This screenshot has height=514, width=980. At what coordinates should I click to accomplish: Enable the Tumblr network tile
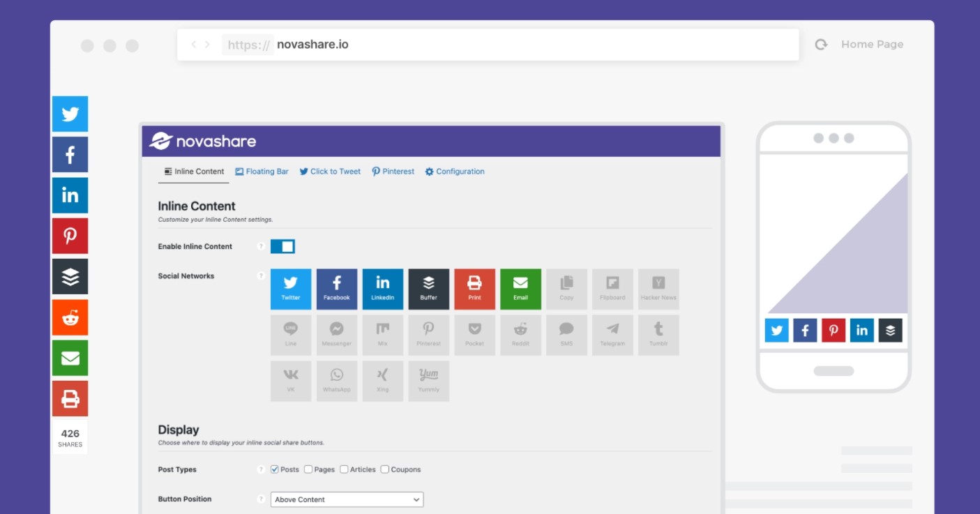658,335
